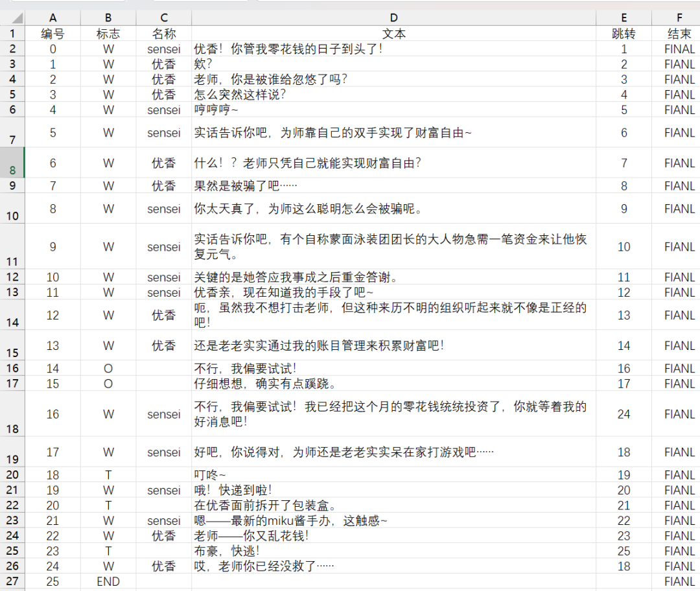Click the cell '果然是被骗了吧······'

(394, 185)
